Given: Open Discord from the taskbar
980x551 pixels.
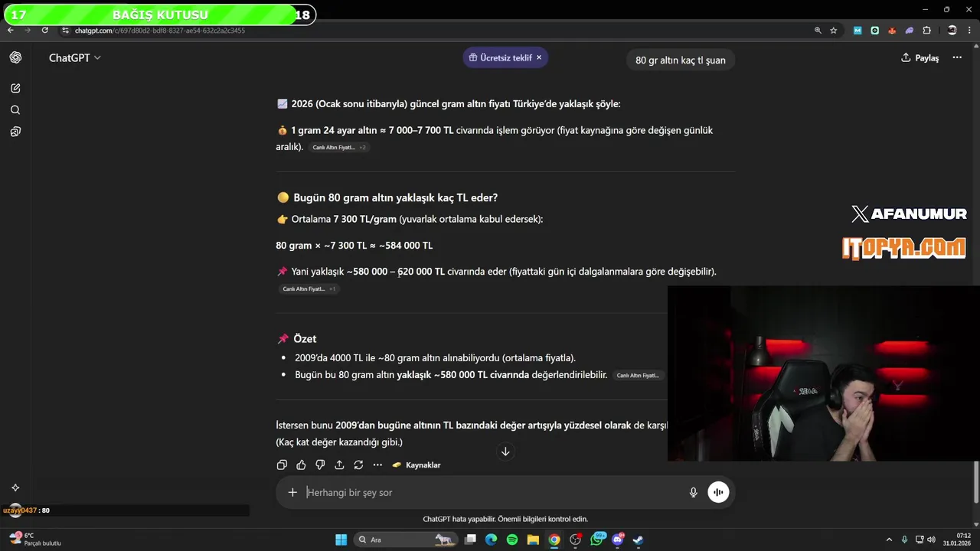Looking at the screenshot, I should tap(618, 540).
